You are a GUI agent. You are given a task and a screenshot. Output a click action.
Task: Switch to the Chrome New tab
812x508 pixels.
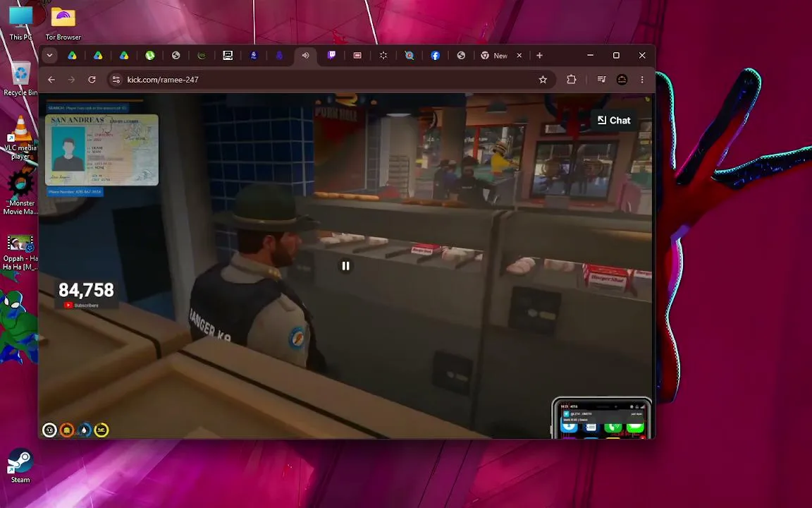[495, 56]
